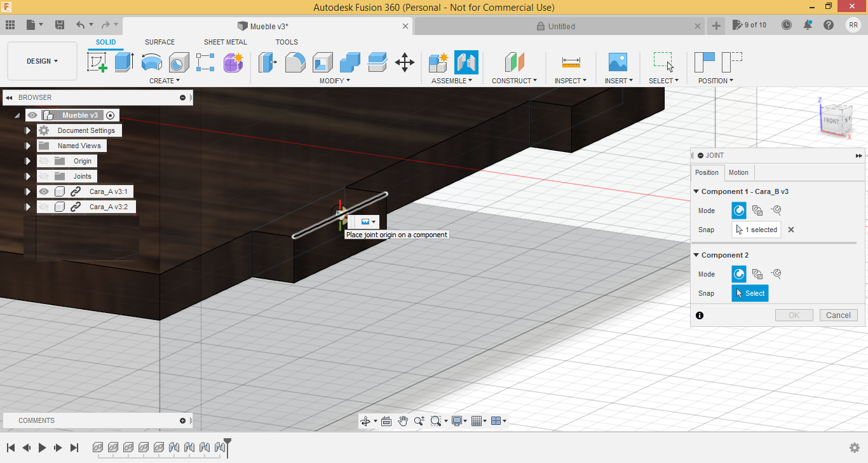Clear the Component 1 snap selection
Screen dimensions: 868x463
coord(791,230)
